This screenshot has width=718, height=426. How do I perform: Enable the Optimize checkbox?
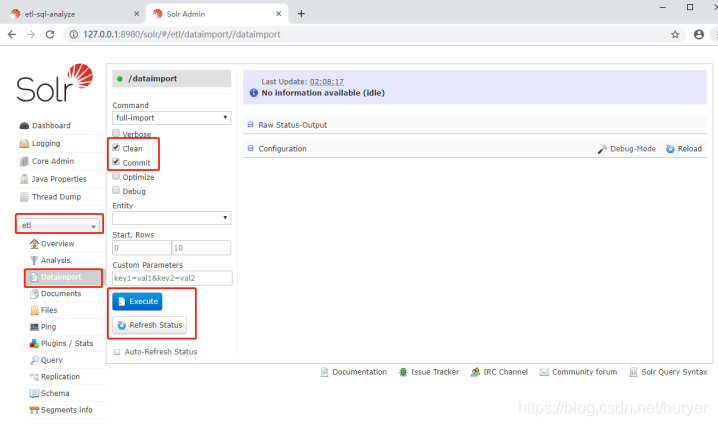(x=116, y=176)
